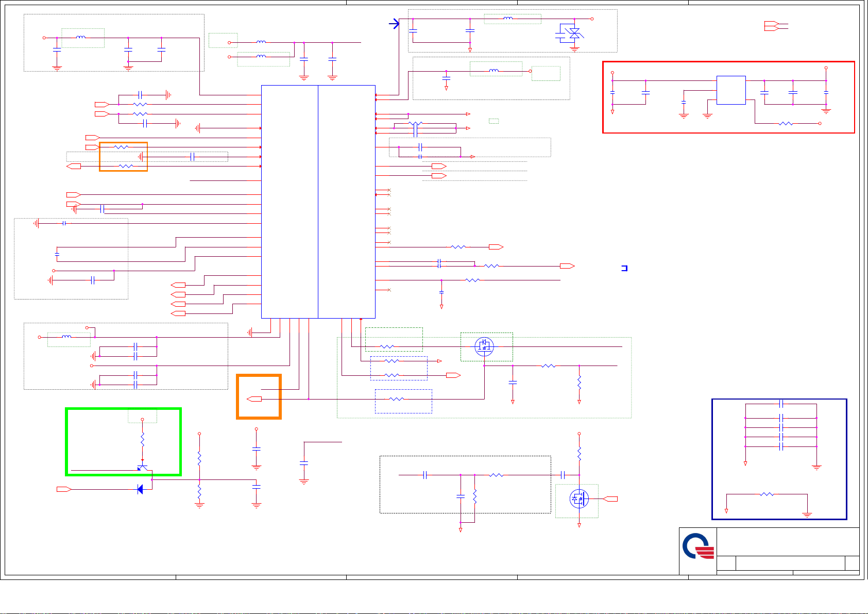Screen dimensions: 868x614
Task: Select the resistor in the green highlighted box
Action: click(143, 440)
